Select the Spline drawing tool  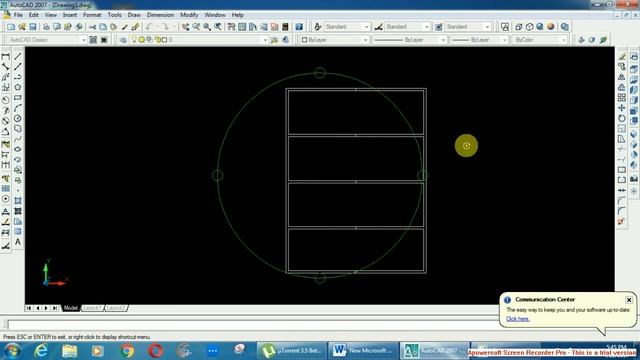[x=18, y=139]
